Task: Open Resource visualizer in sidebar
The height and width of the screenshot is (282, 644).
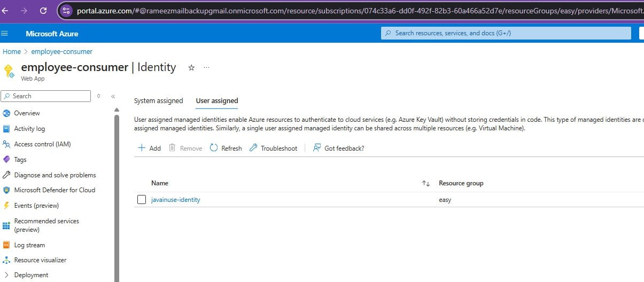Action: 40,260
